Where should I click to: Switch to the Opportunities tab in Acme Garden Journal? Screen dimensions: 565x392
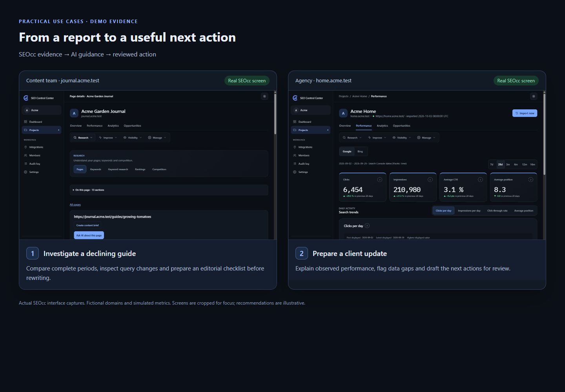pyautogui.click(x=132, y=126)
